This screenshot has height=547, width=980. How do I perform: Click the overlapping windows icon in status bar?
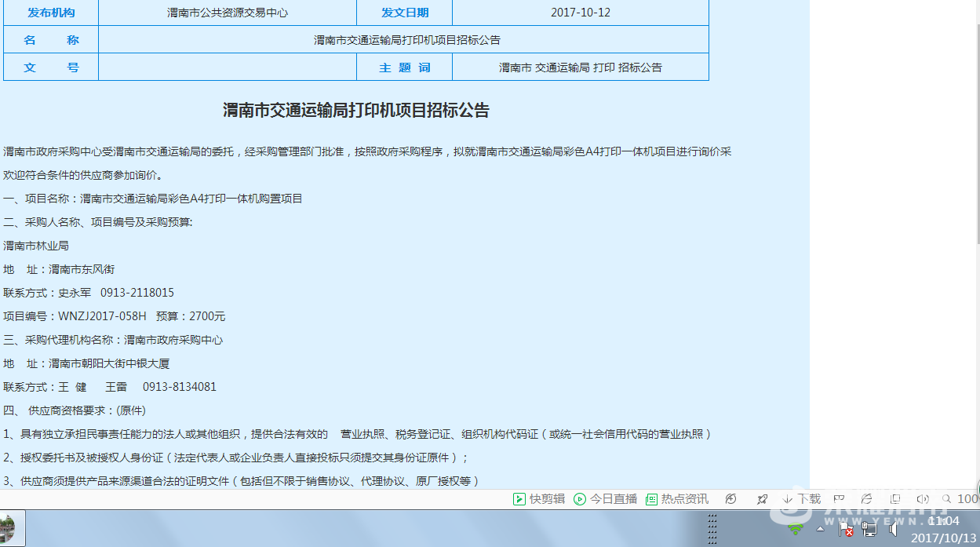coord(895,499)
